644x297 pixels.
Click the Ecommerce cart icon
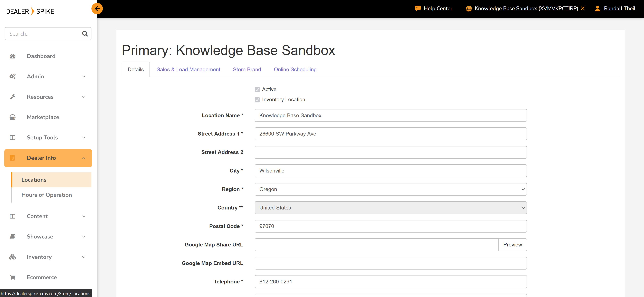point(13,277)
